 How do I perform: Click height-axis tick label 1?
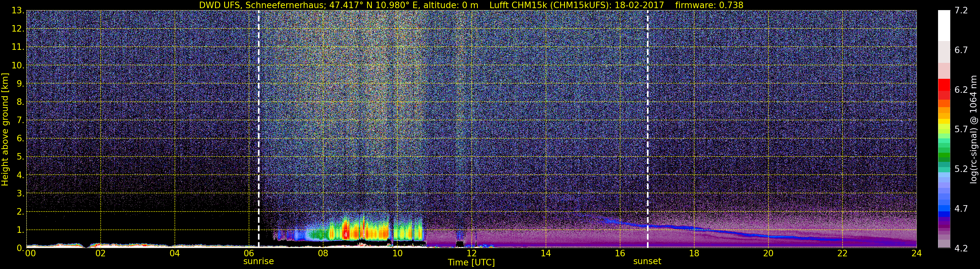(x=20, y=230)
